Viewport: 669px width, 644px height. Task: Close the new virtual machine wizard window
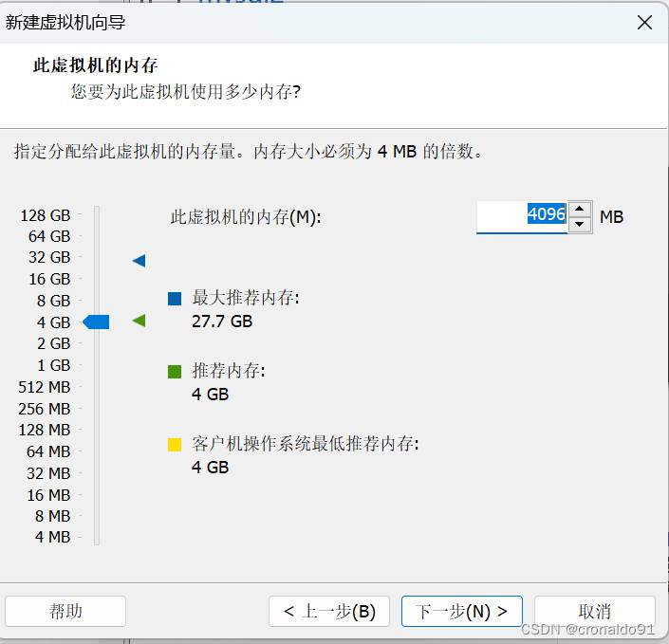(x=644, y=22)
